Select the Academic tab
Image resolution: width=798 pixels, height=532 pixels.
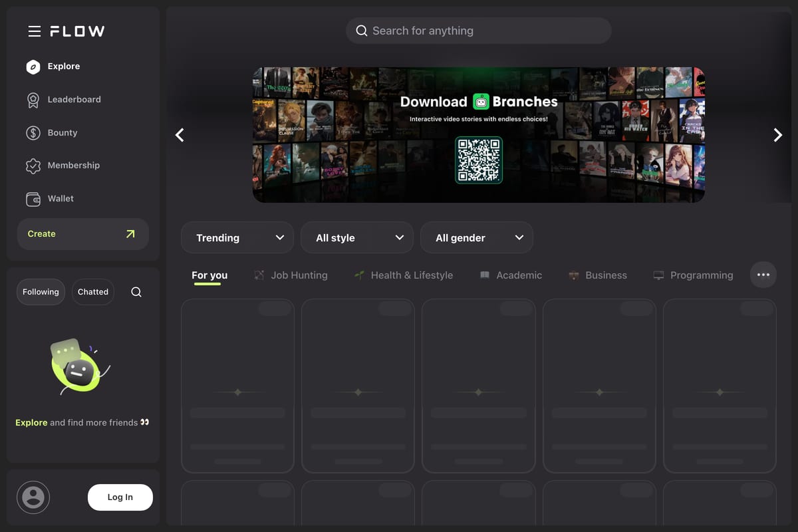[x=511, y=275]
